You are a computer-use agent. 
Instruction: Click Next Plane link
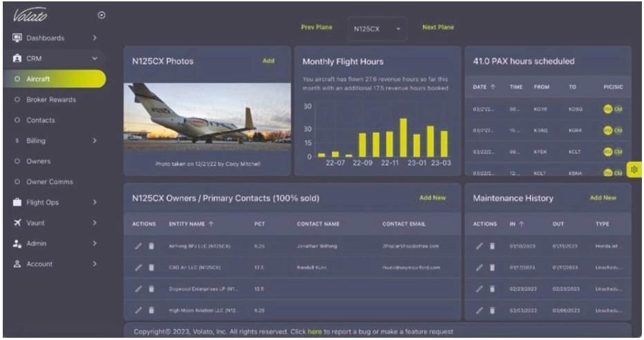coord(438,28)
